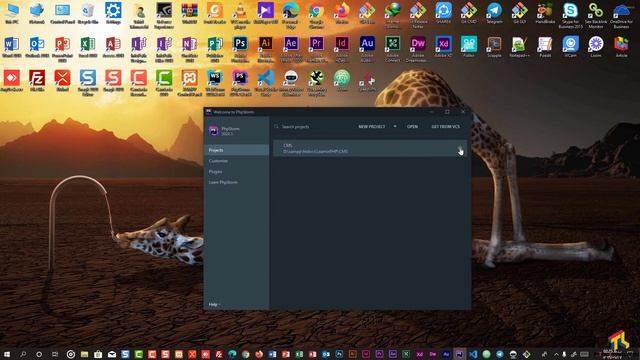
Task: Open the Publisher desktop shortcut
Action: click(x=215, y=49)
